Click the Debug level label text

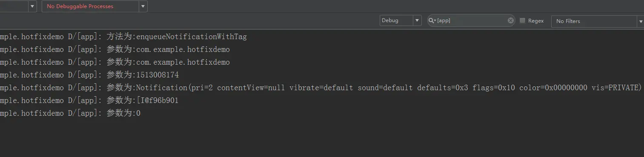(390, 20)
